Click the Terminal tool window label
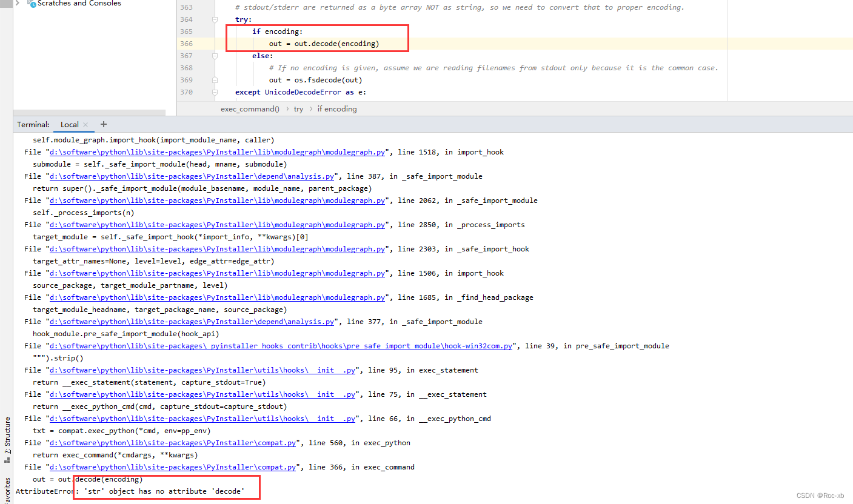Image resolution: width=853 pixels, height=504 pixels. point(32,124)
